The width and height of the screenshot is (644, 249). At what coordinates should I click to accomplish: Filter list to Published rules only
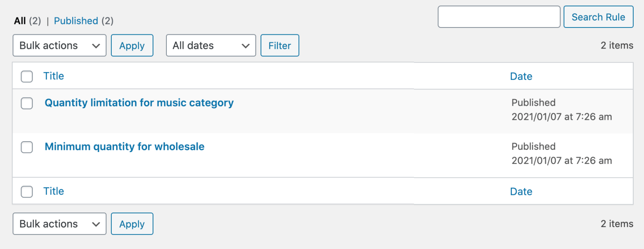(x=76, y=21)
